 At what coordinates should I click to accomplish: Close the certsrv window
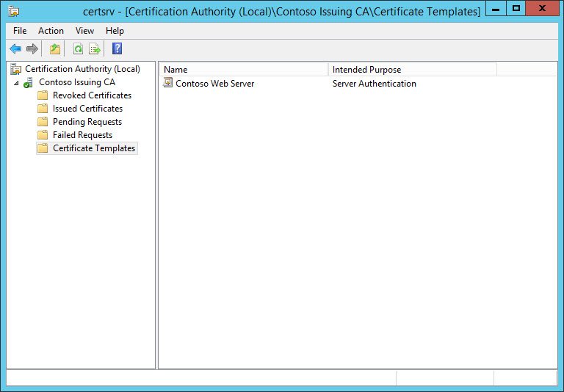point(543,8)
